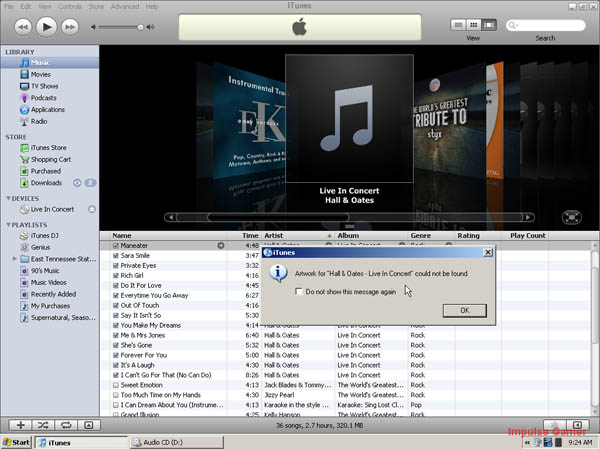The width and height of the screenshot is (600, 450).
Task: Click the Previous track rewind button
Action: [x=23, y=27]
